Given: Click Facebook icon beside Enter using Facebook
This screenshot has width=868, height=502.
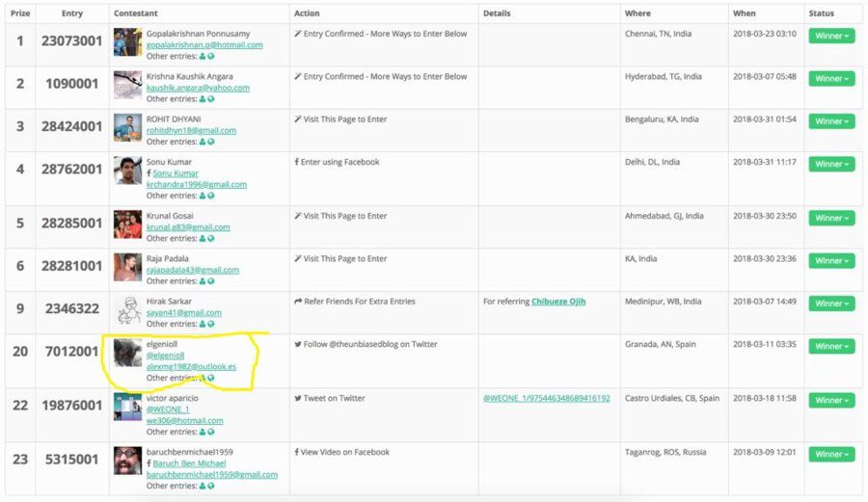Looking at the screenshot, I should (297, 162).
